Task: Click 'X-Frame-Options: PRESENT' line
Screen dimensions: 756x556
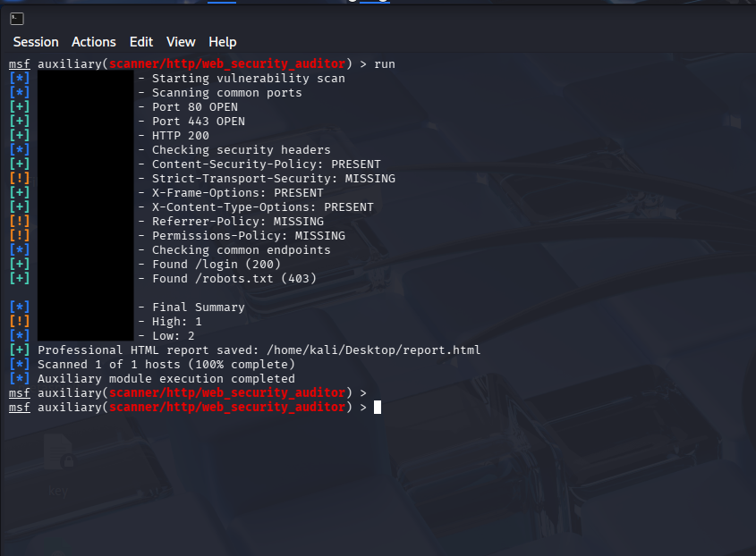Action: (238, 193)
